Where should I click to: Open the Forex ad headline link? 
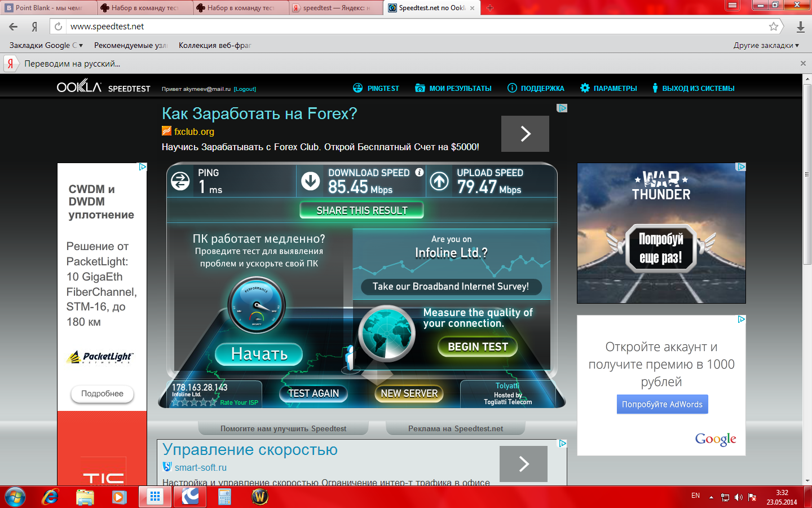click(x=259, y=113)
